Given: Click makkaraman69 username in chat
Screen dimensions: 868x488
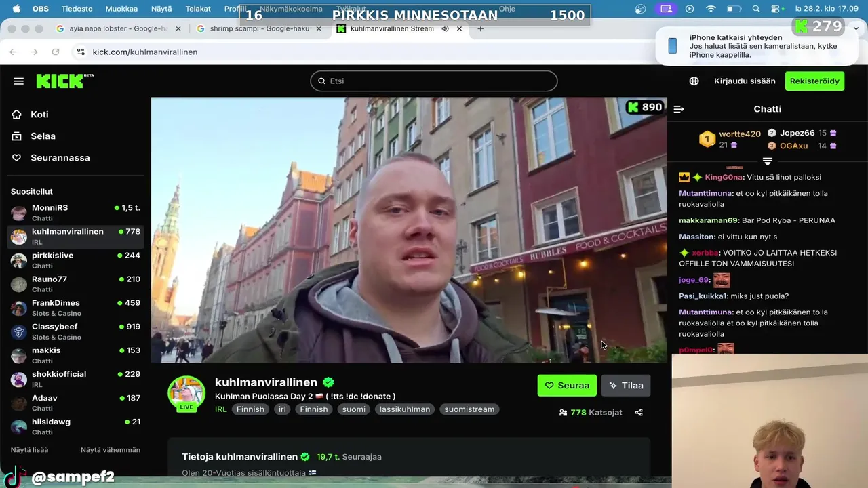Looking at the screenshot, I should point(708,220).
